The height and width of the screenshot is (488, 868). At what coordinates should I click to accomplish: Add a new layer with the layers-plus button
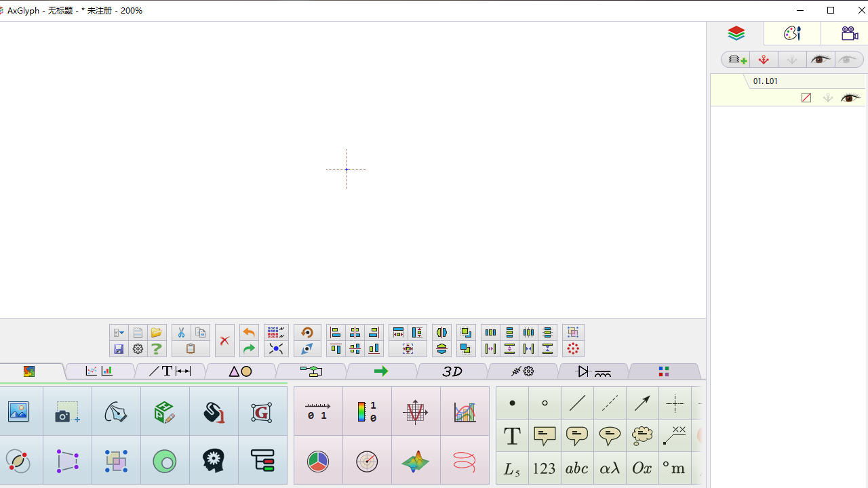pos(736,60)
